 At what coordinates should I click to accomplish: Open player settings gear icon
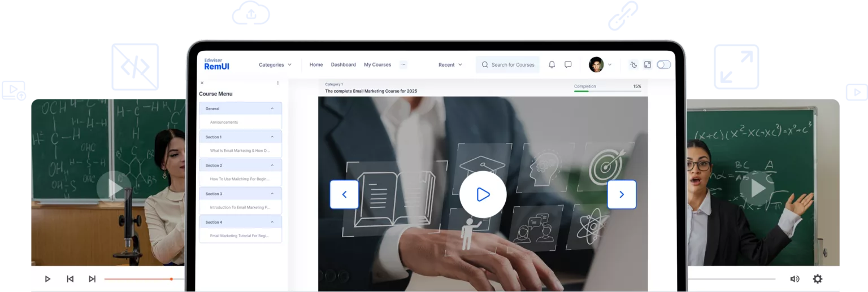click(818, 278)
